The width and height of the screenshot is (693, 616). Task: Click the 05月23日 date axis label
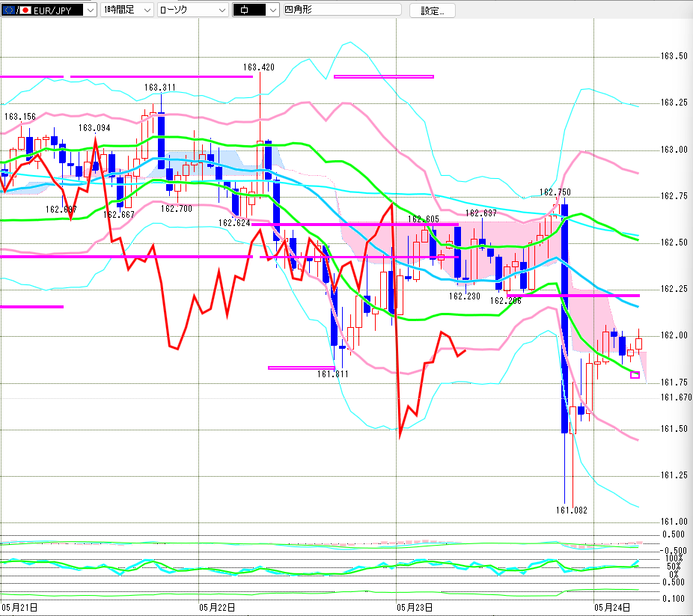[x=415, y=608]
